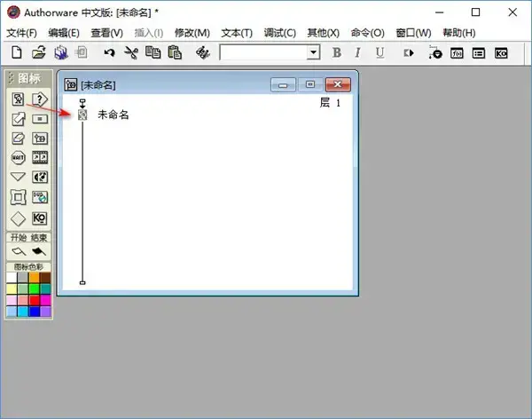The width and height of the screenshot is (532, 419).
Task: Select the KO Knowledge Object palette icon
Action: tap(40, 217)
